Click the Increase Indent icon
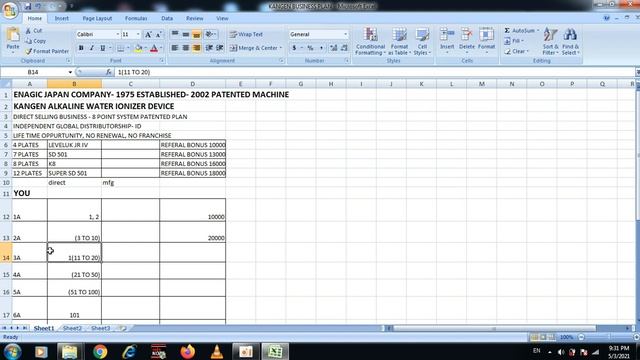This screenshot has width=640, height=360. click(x=220, y=48)
